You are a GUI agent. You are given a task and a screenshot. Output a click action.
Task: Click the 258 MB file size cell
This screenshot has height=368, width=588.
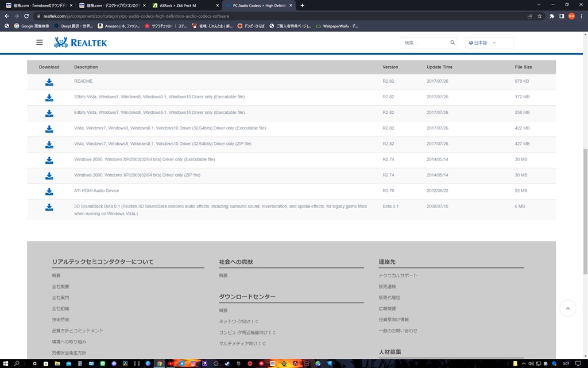(522, 112)
